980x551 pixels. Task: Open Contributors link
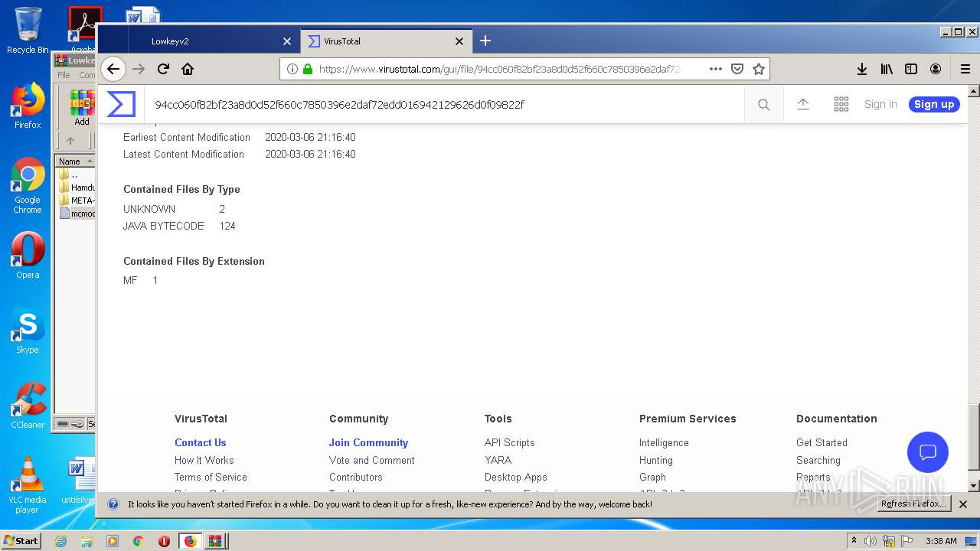tap(355, 477)
